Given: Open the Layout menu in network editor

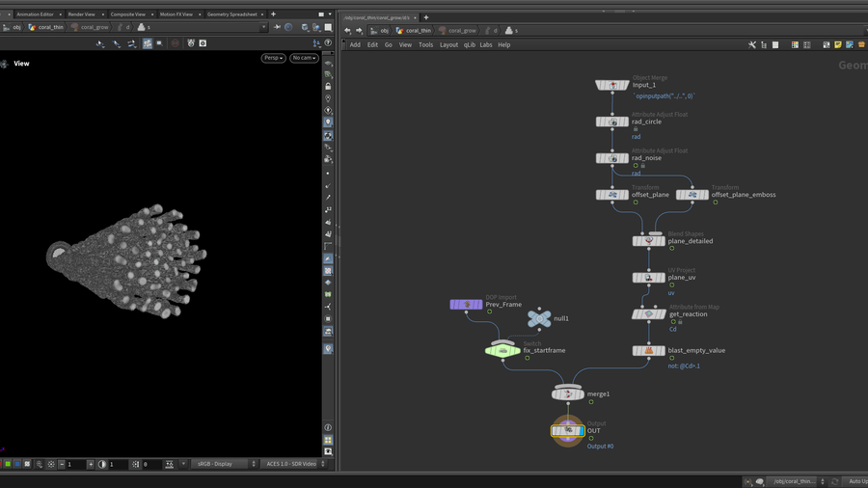Looking at the screenshot, I should click(x=448, y=44).
